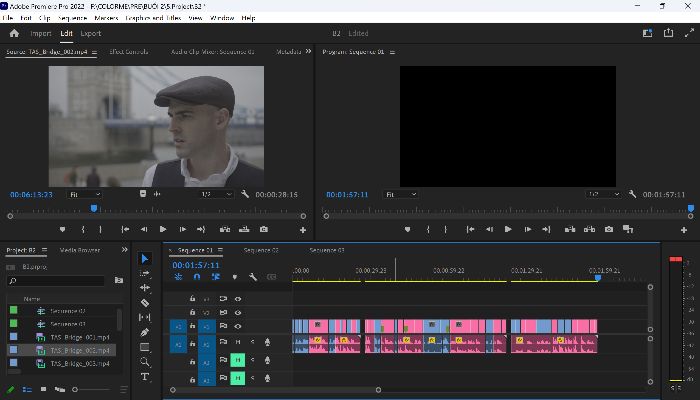Open Quick Export share icon

point(668,33)
